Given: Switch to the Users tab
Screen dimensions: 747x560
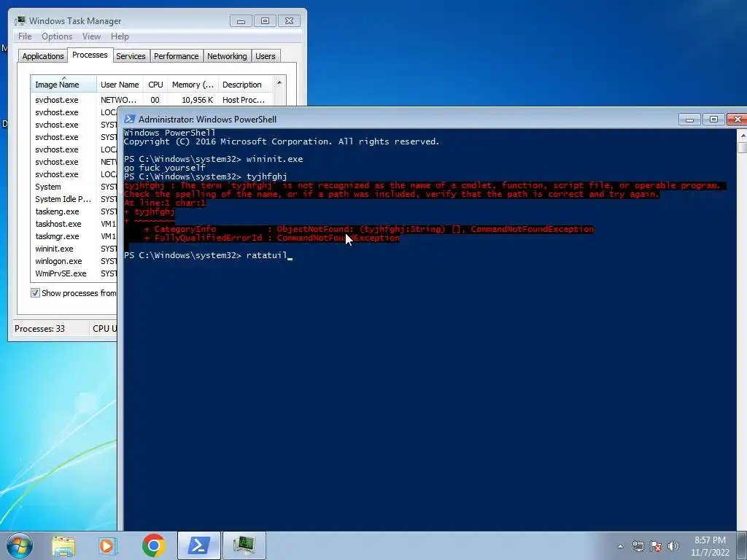Looking at the screenshot, I should click(x=266, y=56).
